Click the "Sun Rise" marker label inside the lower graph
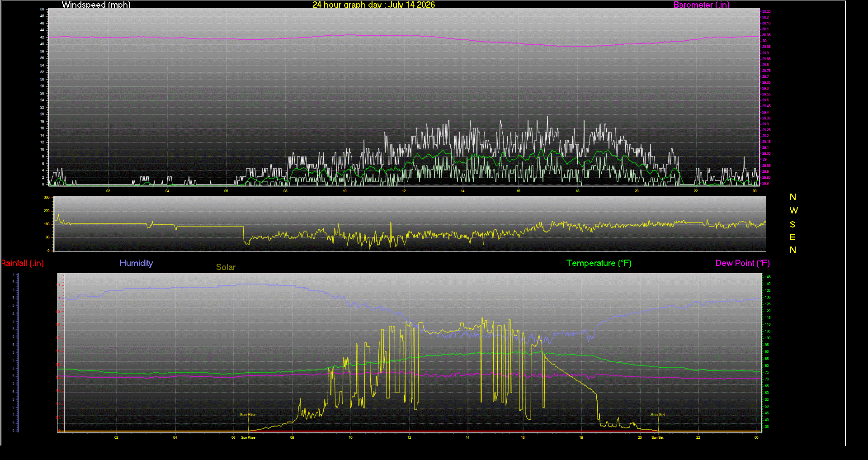 coord(248,415)
